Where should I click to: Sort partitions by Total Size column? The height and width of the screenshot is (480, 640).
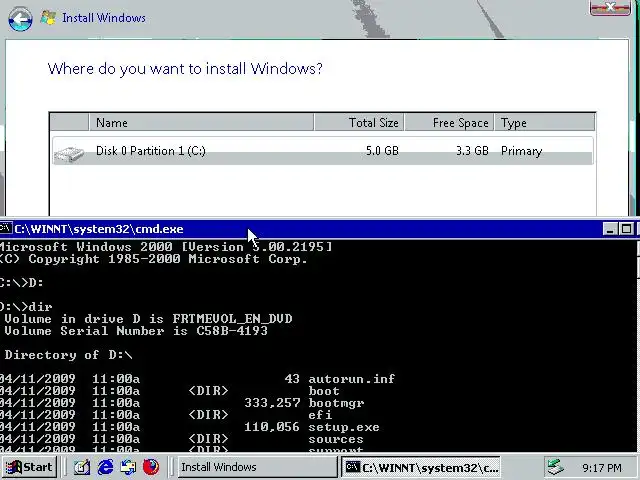coord(359,122)
